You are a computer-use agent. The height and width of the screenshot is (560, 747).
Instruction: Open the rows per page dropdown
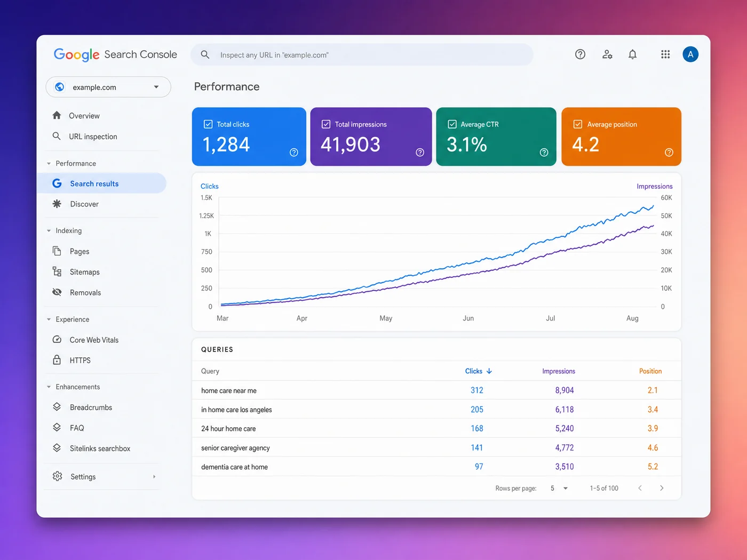[559, 488]
